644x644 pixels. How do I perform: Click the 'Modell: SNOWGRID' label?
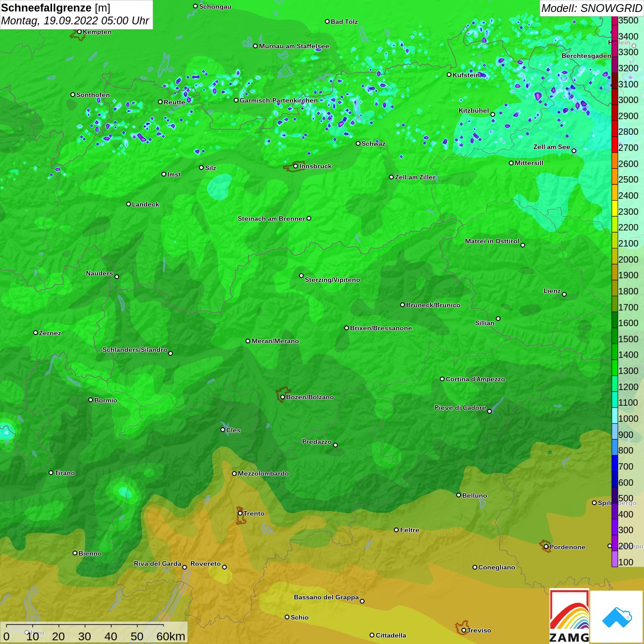(x=592, y=8)
